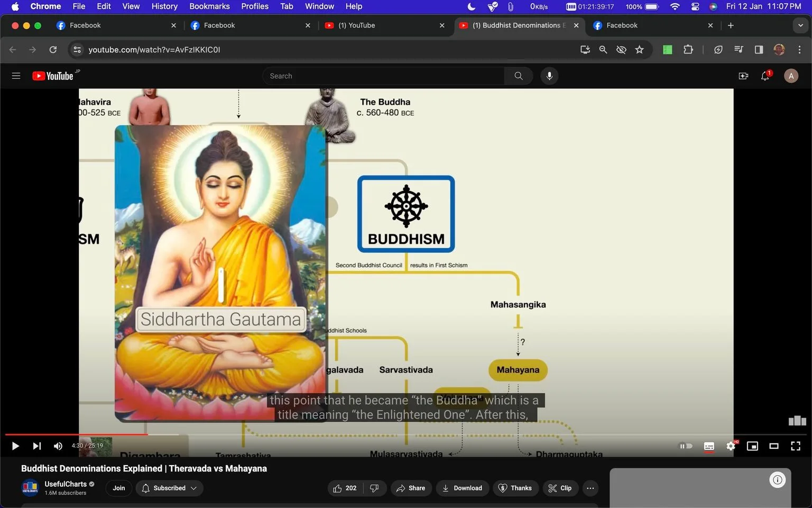This screenshot has width=812, height=508.
Task: Open the video chapters bars icon
Action: click(x=797, y=421)
